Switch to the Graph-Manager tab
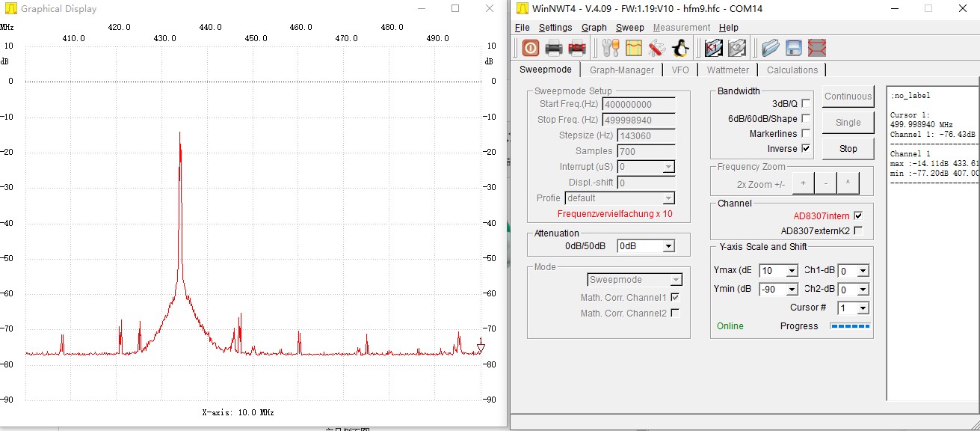Image resolution: width=980 pixels, height=431 pixels. pos(621,70)
